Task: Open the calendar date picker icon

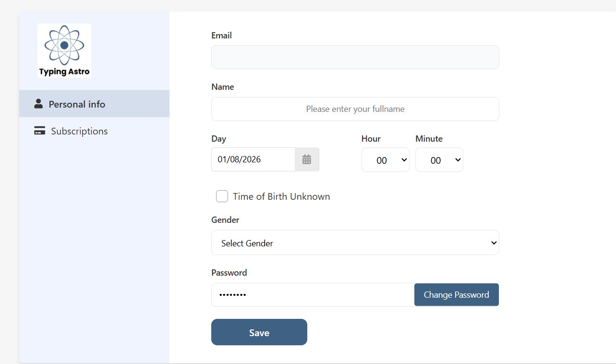Action: coord(307,159)
